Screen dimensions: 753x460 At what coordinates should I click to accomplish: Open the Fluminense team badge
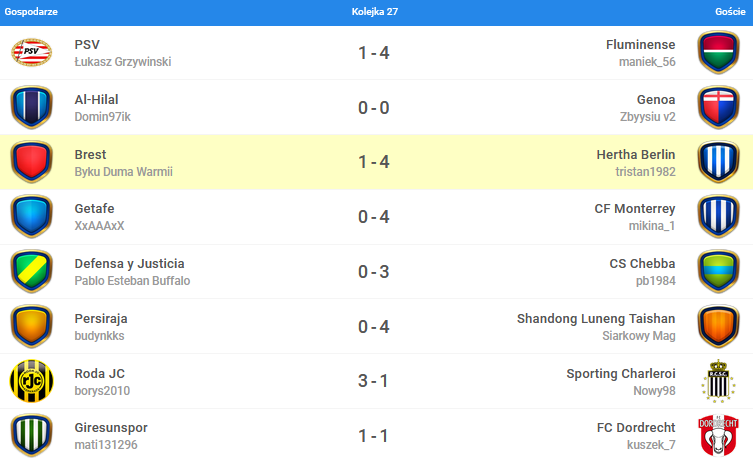(x=718, y=52)
